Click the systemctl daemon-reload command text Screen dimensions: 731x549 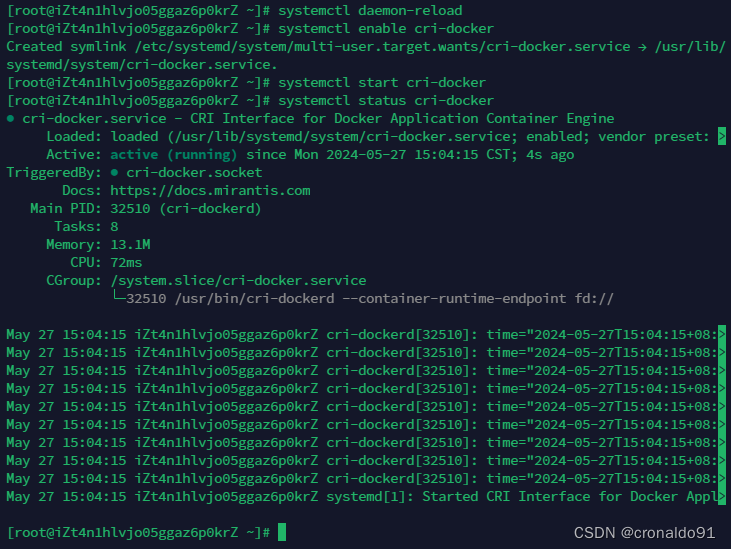tap(370, 11)
